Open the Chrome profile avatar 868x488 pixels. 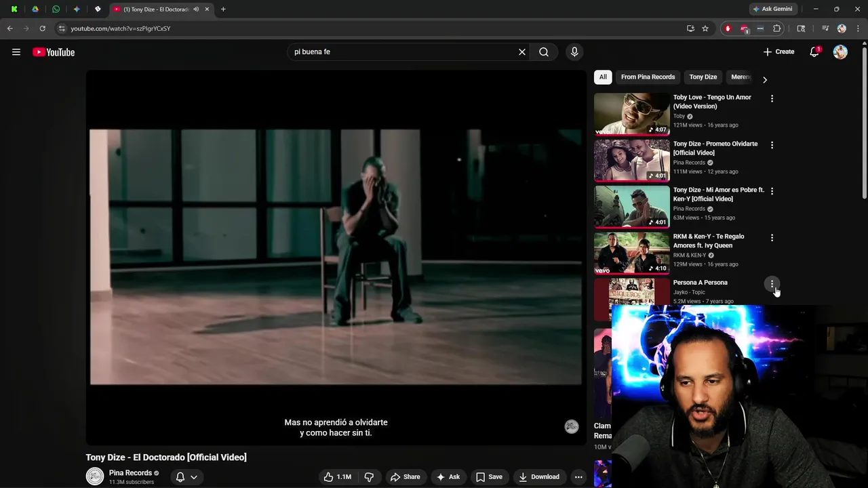(x=842, y=28)
